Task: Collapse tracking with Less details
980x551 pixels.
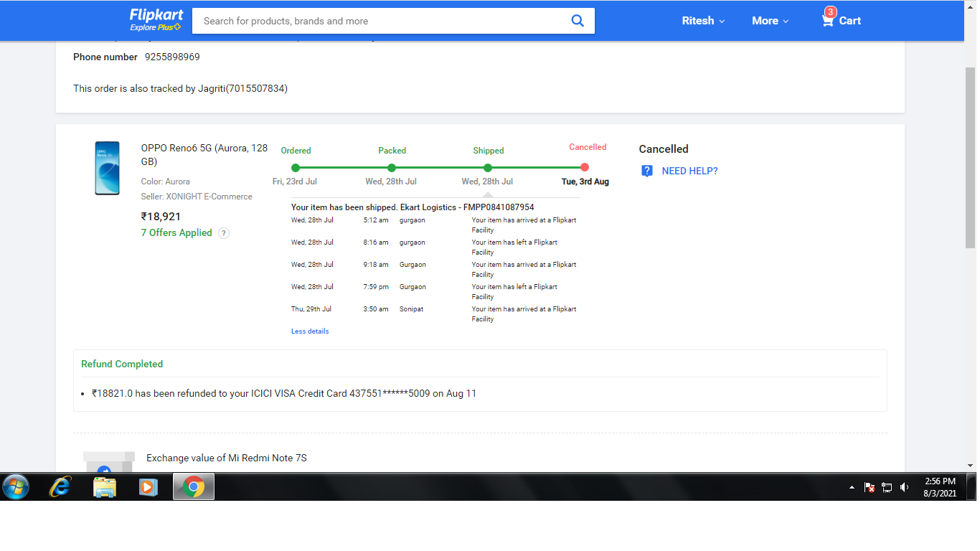Action: click(310, 331)
